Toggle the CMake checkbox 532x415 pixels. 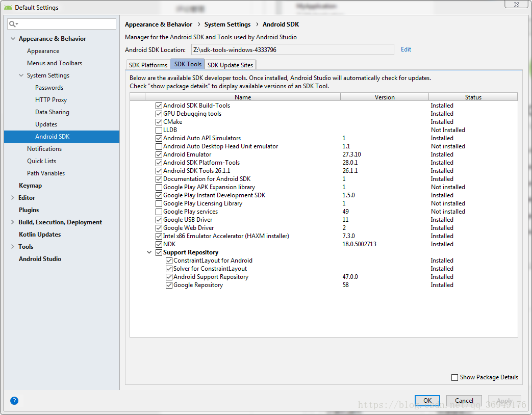tap(159, 122)
